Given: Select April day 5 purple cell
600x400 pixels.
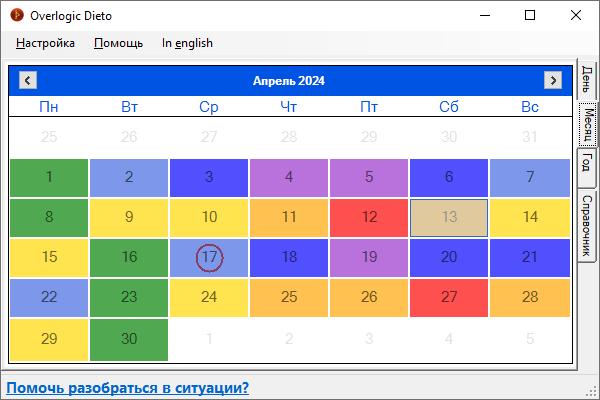Looking at the screenshot, I should coord(369,178).
